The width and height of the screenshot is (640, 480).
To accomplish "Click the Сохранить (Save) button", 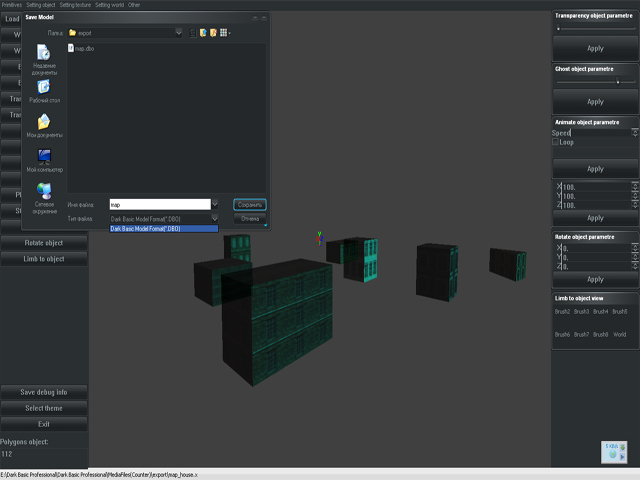I will tap(250, 204).
